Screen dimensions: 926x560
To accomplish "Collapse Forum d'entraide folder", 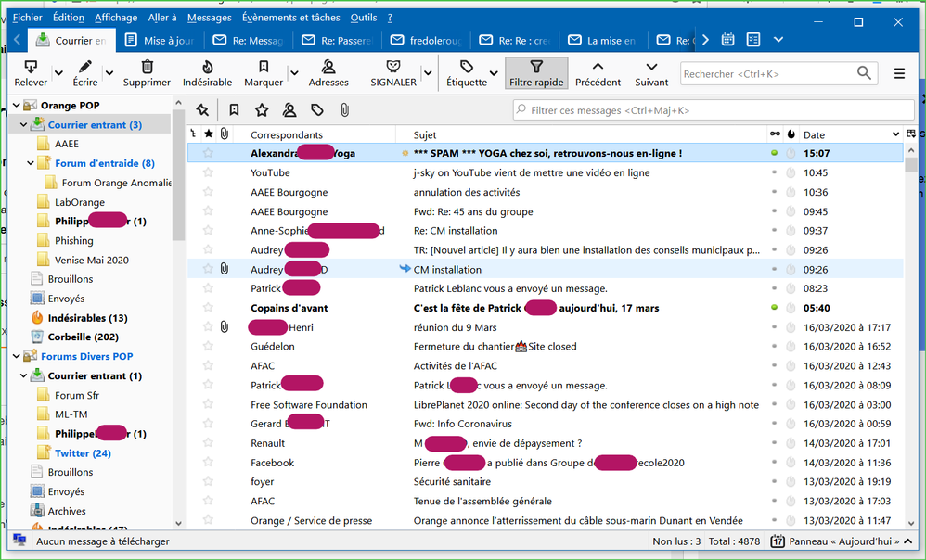I will pos(31,163).
